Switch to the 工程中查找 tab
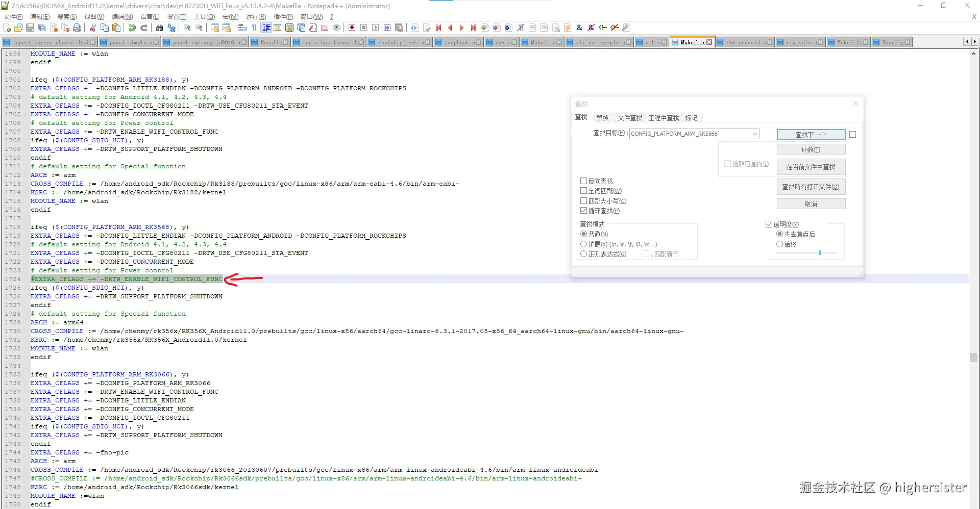 pyautogui.click(x=664, y=118)
